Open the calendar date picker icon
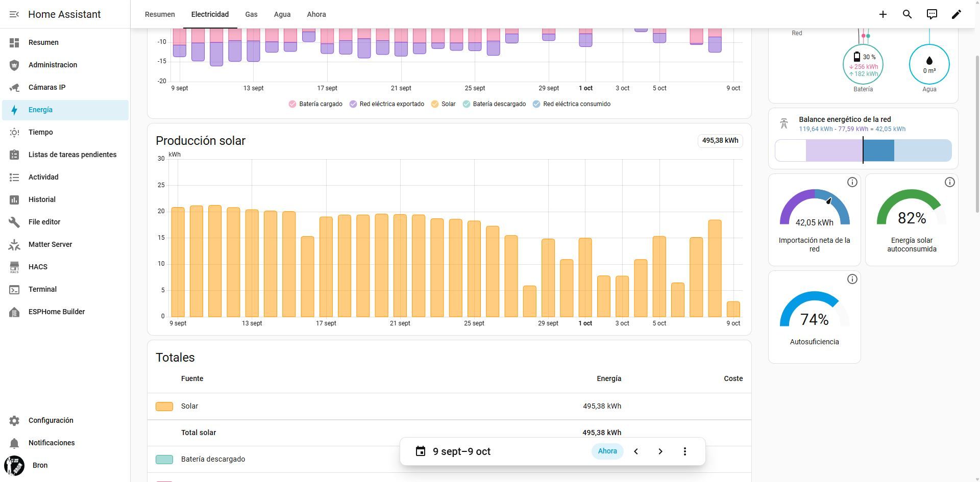 pyautogui.click(x=420, y=451)
